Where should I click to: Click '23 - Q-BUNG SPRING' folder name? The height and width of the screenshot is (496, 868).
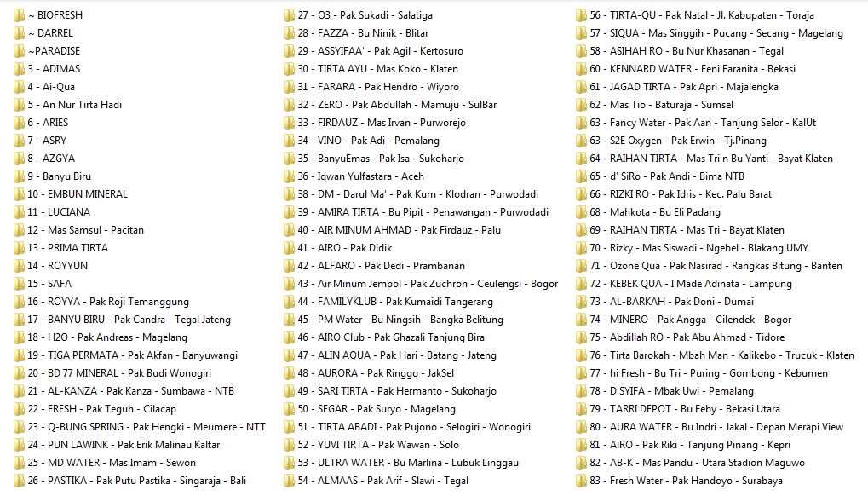pyautogui.click(x=147, y=427)
